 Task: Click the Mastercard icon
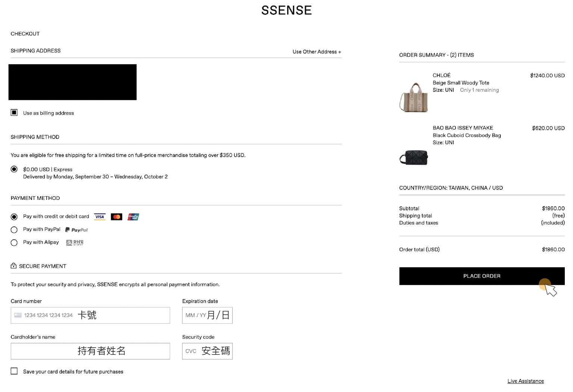(x=116, y=217)
